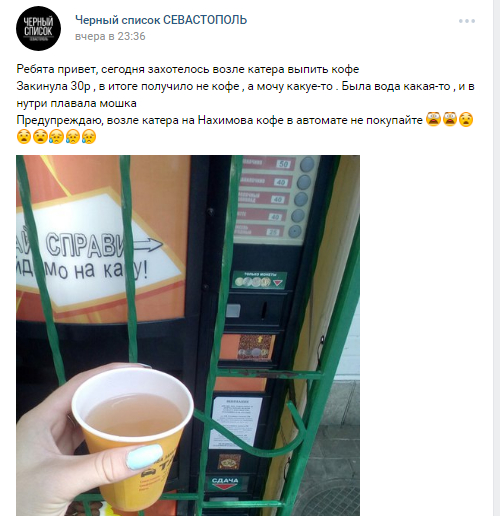The width and height of the screenshot is (500, 516).
Task: Click the first screaming face emoji
Action: (x=433, y=119)
